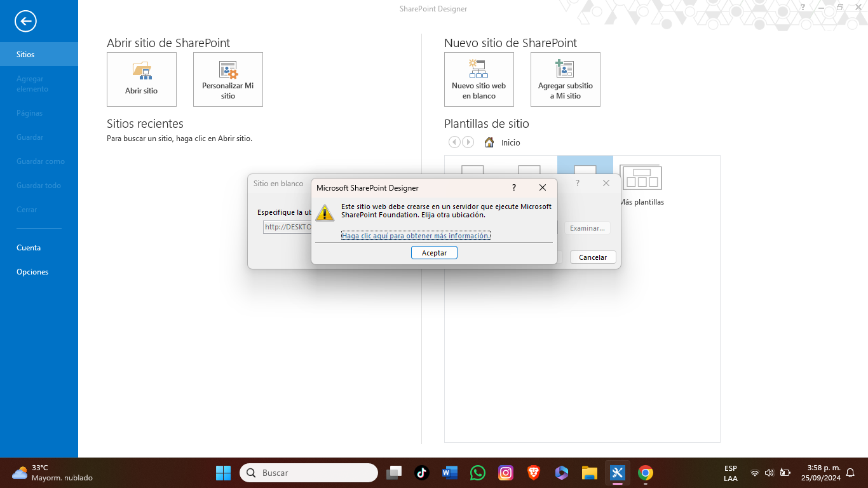This screenshot has height=488, width=868.
Task: Select the Sitios menu item
Action: (x=39, y=54)
